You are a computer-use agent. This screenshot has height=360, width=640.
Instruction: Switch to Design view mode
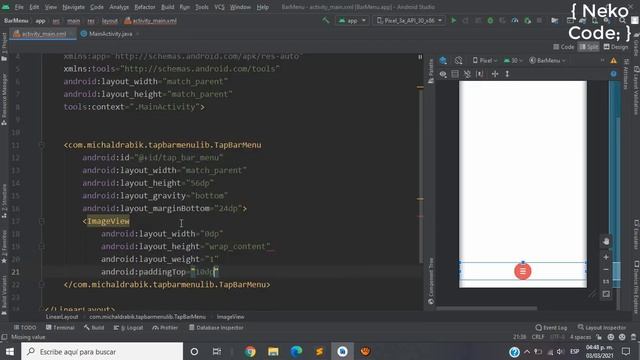[x=616, y=47]
